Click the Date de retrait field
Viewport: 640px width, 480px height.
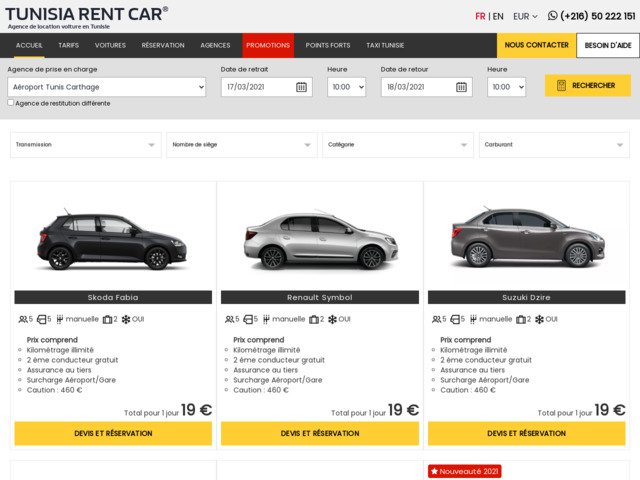267,87
